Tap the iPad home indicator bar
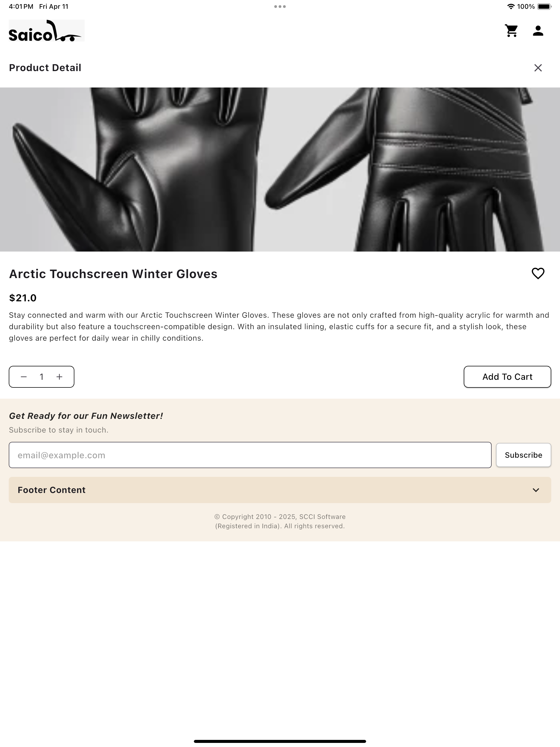The image size is (560, 747). coord(280,741)
